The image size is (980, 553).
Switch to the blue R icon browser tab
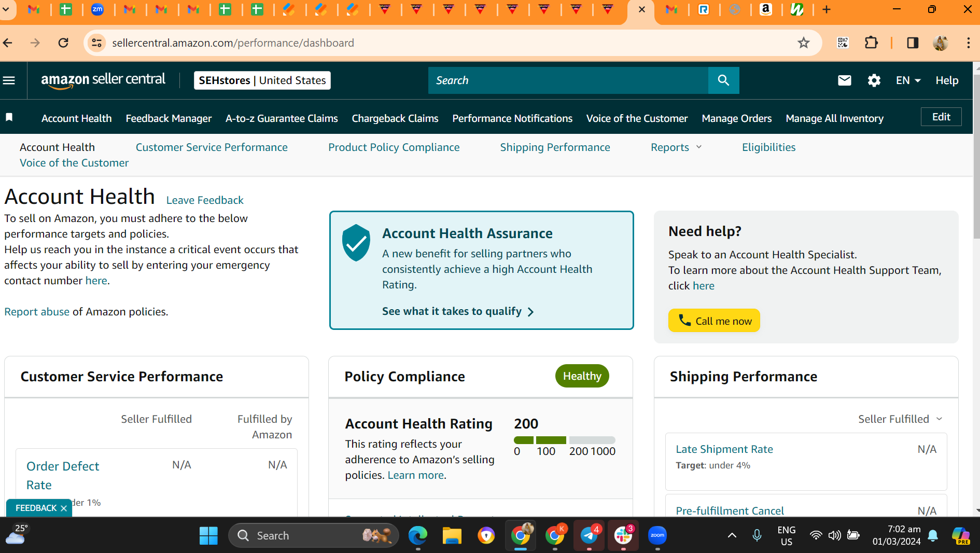[704, 9]
